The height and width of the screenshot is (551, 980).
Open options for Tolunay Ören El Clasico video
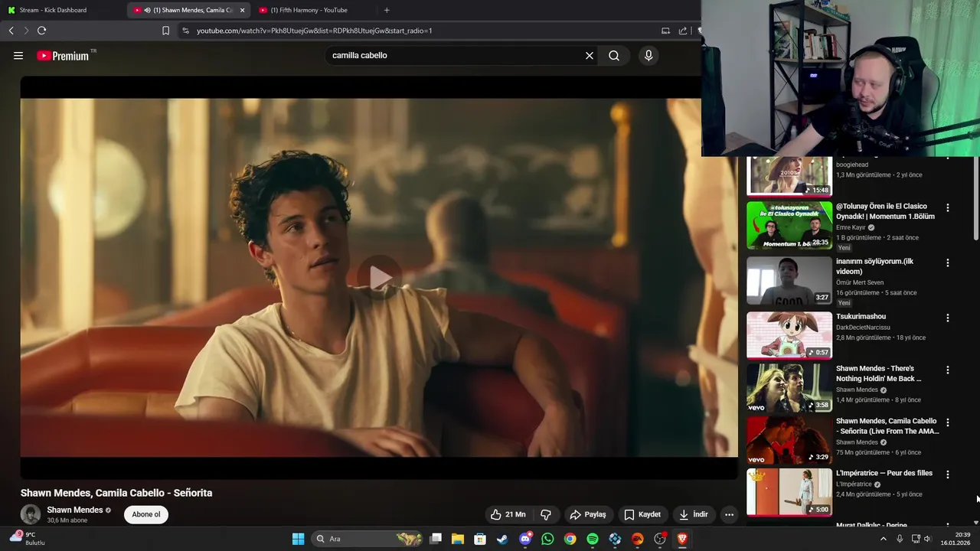point(947,207)
